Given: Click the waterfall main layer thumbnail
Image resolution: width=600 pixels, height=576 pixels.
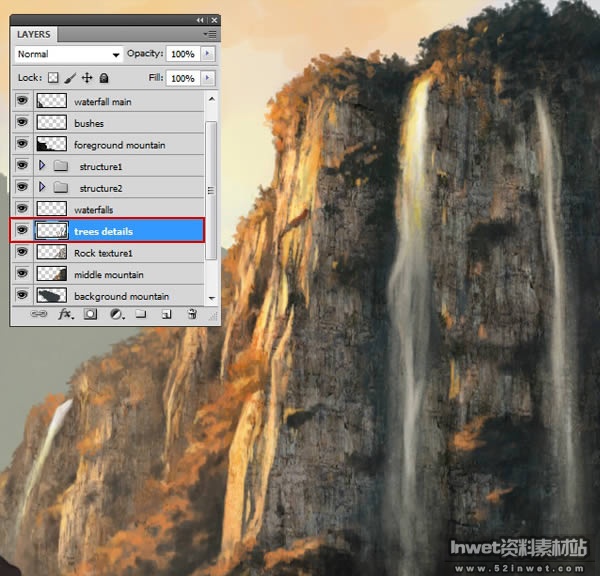Looking at the screenshot, I should [x=52, y=101].
